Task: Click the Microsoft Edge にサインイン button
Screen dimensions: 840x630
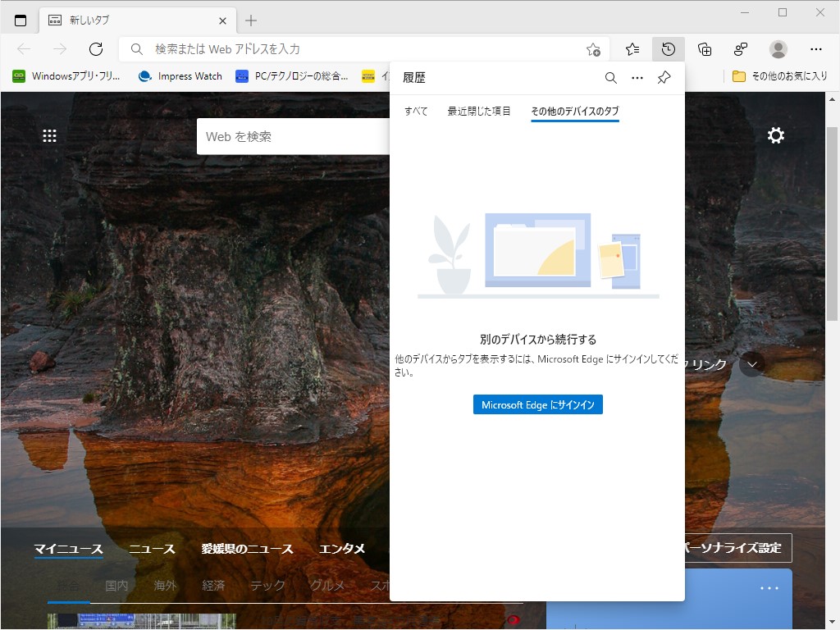Action: point(537,404)
